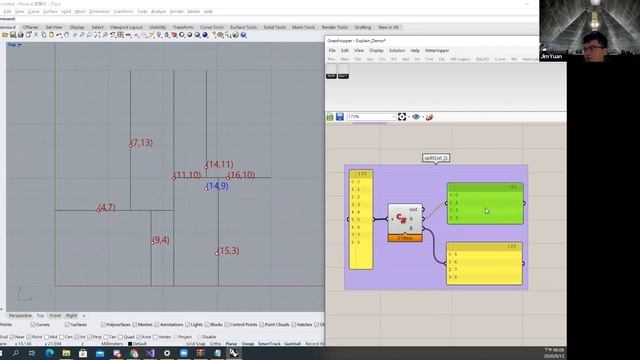The height and width of the screenshot is (360, 640).
Task: Click Grasshopper's Zoom Extents target icon
Action: 402,117
